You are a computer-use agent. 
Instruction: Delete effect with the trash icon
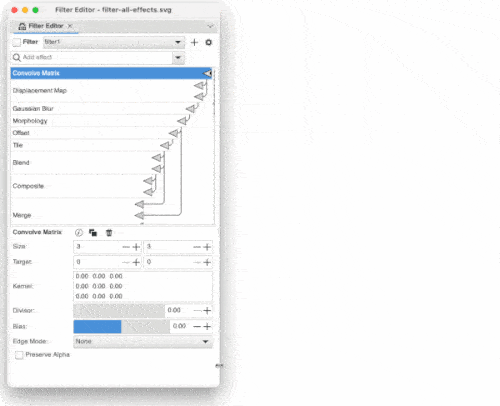pos(109,233)
